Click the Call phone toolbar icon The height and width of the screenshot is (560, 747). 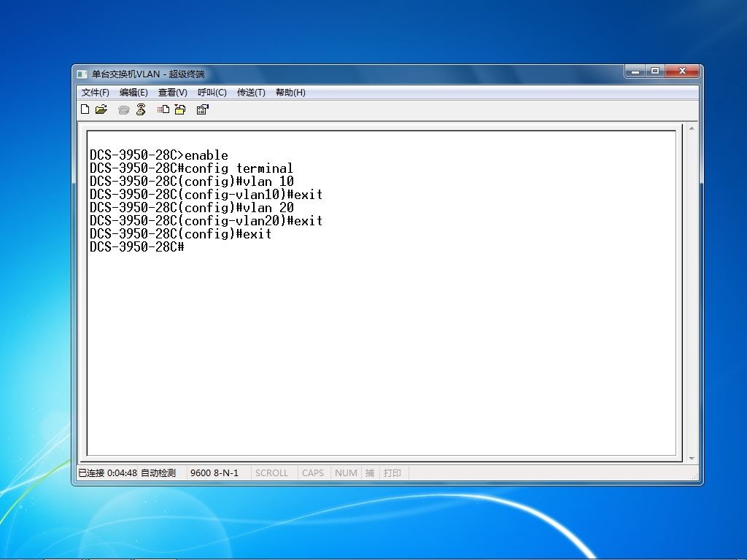coord(124,110)
